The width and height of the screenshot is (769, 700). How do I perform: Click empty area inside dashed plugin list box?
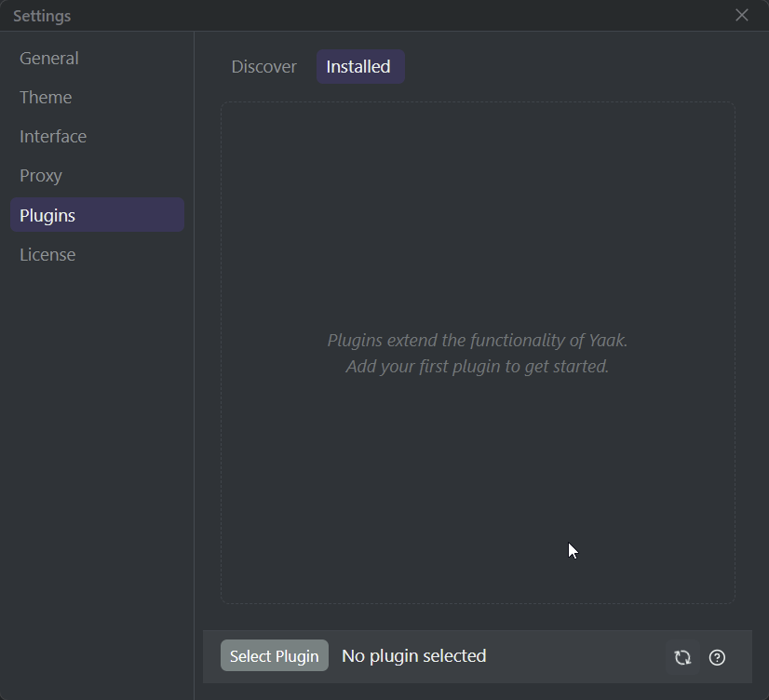coord(478,205)
